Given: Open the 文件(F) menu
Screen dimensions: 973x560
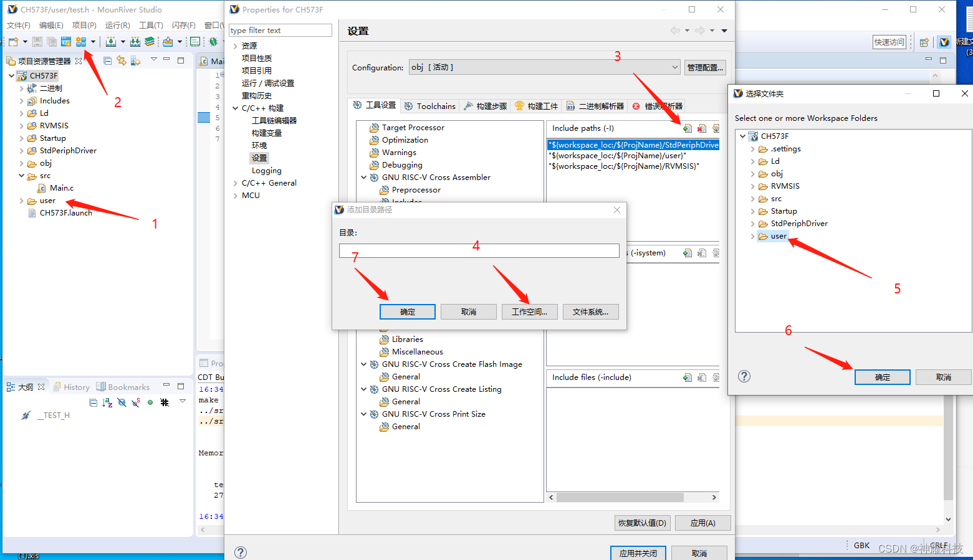Looking at the screenshot, I should (x=19, y=26).
